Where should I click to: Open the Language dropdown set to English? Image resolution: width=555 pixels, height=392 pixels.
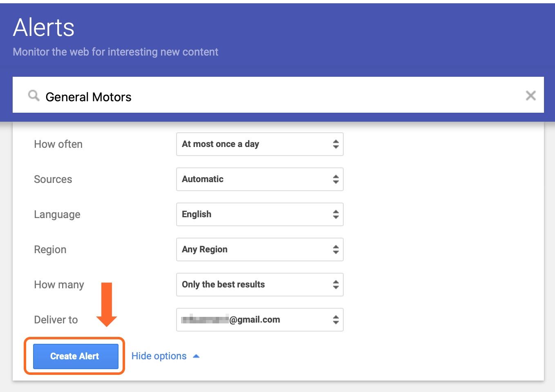[260, 214]
